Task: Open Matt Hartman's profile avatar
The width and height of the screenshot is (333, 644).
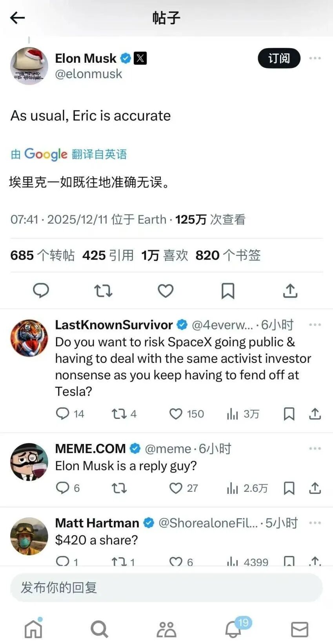Action: tap(29, 536)
